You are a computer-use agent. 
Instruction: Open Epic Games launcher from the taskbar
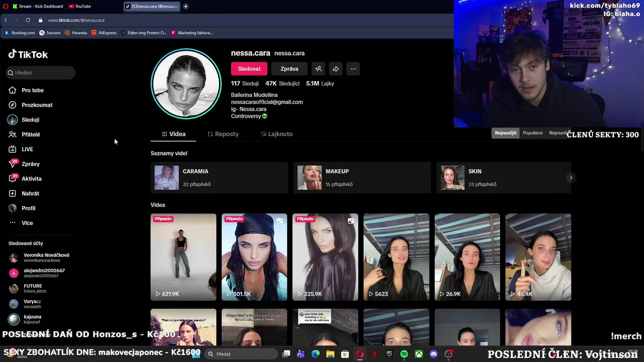tap(389, 354)
